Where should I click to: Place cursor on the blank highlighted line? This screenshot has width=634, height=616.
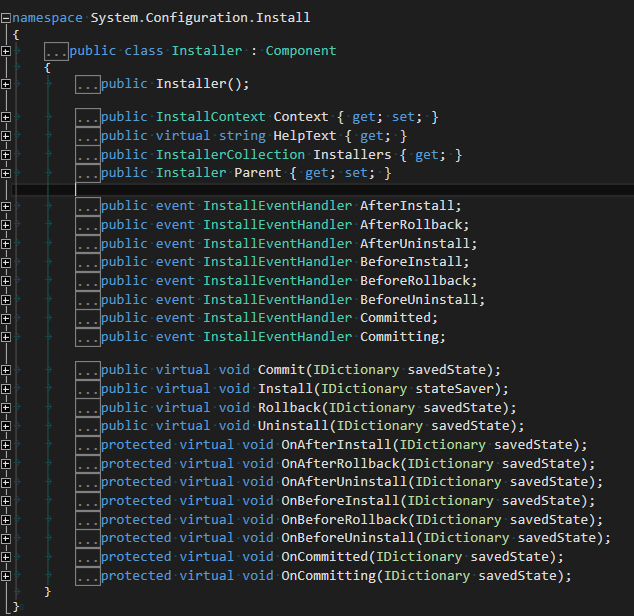point(323,190)
